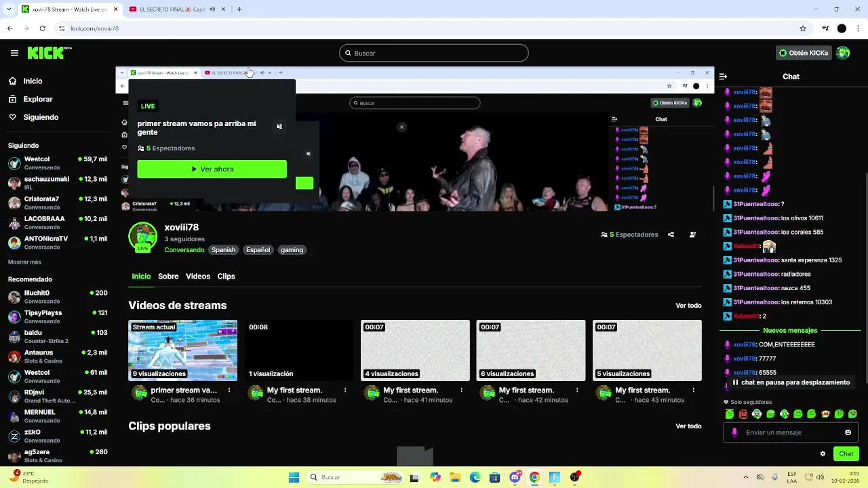This screenshot has height=488, width=868.
Task: Expand popular clips via Ver todo
Action: [688, 426]
